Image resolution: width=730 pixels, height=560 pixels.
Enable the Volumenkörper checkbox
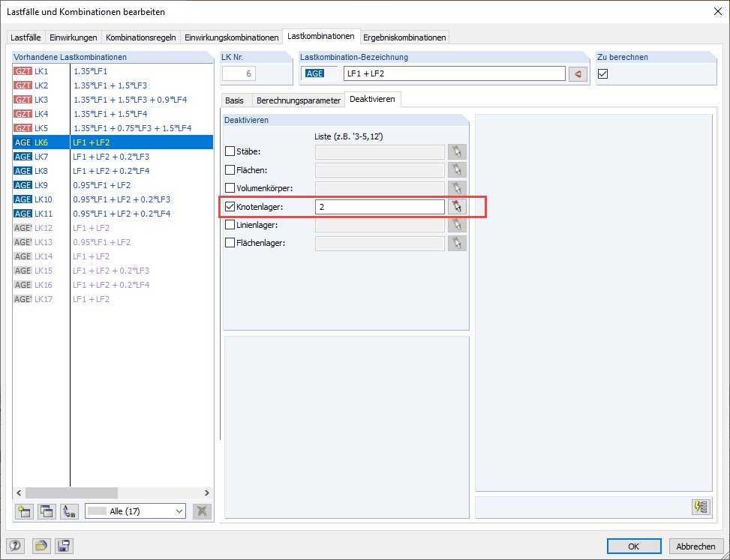[x=230, y=188]
